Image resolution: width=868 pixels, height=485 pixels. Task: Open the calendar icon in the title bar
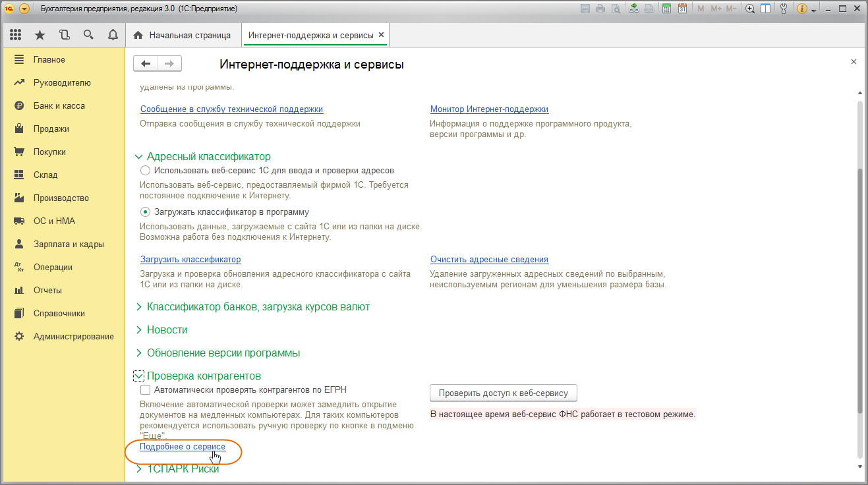[x=682, y=9]
